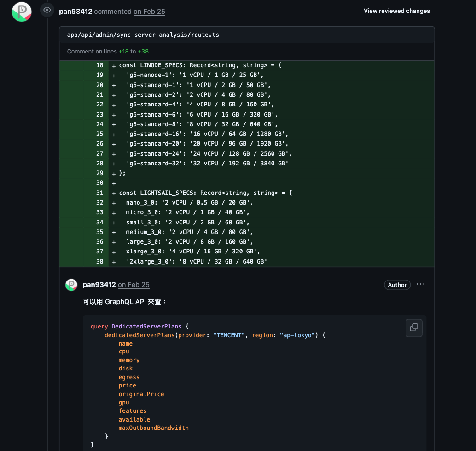Click the maxOutboundBandwidth field in the query
Viewport: 476px width, 451px height.
[153, 428]
